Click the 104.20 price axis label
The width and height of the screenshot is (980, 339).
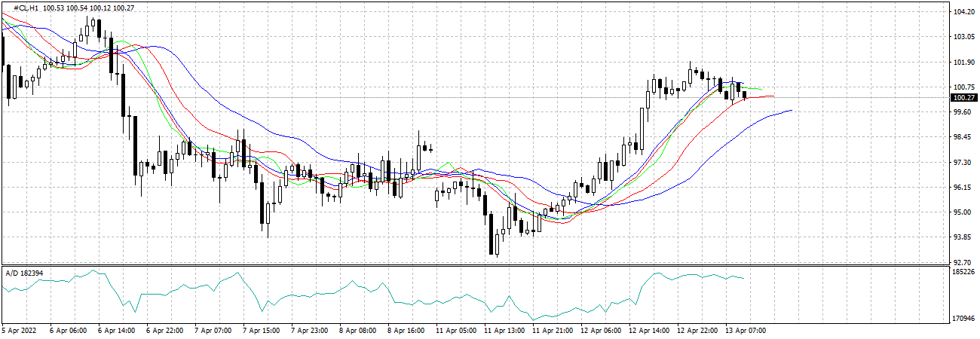click(963, 12)
